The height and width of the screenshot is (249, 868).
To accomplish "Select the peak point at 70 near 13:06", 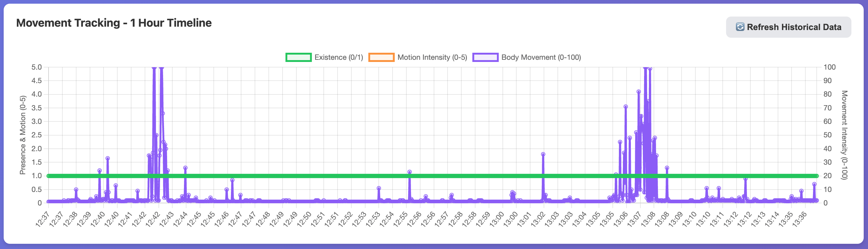I will click(x=625, y=107).
